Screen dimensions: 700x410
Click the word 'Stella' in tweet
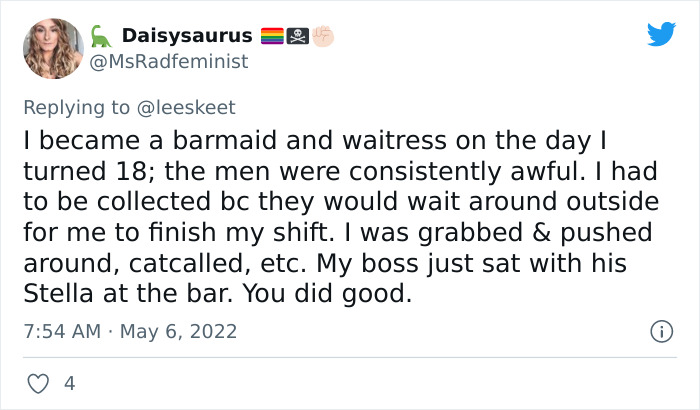click(x=58, y=294)
